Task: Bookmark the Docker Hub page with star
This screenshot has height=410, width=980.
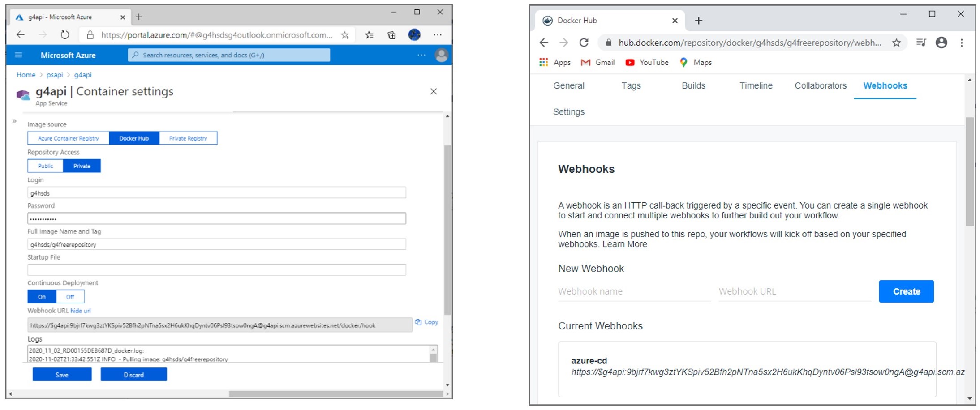Action: [x=896, y=43]
